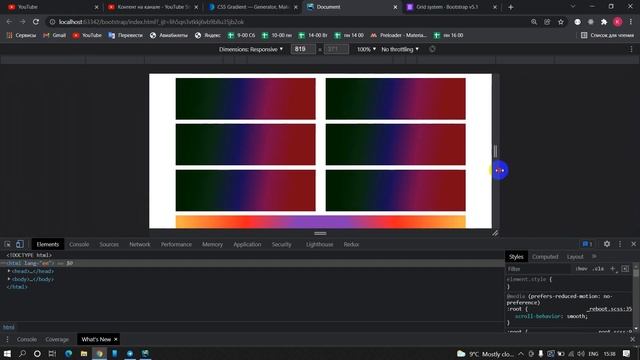The width and height of the screenshot is (640, 360).
Task: Go back with the browser back arrow
Action: click(9, 22)
